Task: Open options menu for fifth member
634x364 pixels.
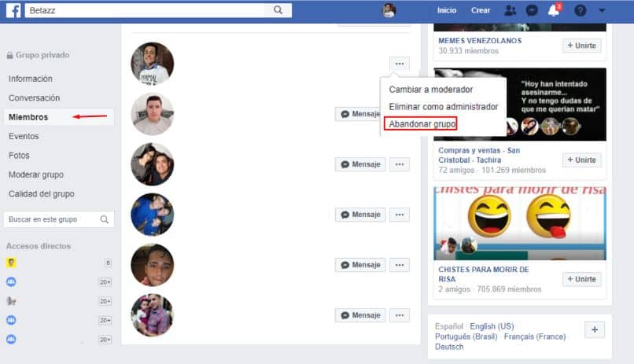Action: coord(400,265)
